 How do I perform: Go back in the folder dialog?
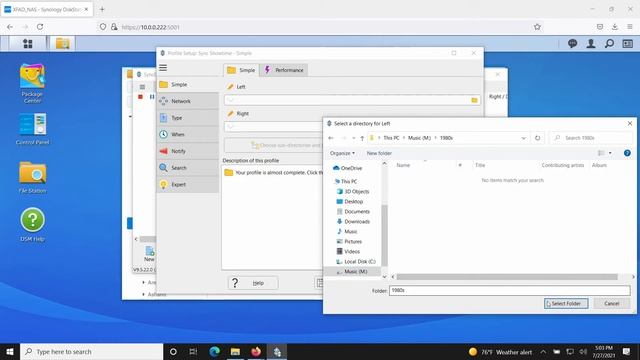point(331,138)
